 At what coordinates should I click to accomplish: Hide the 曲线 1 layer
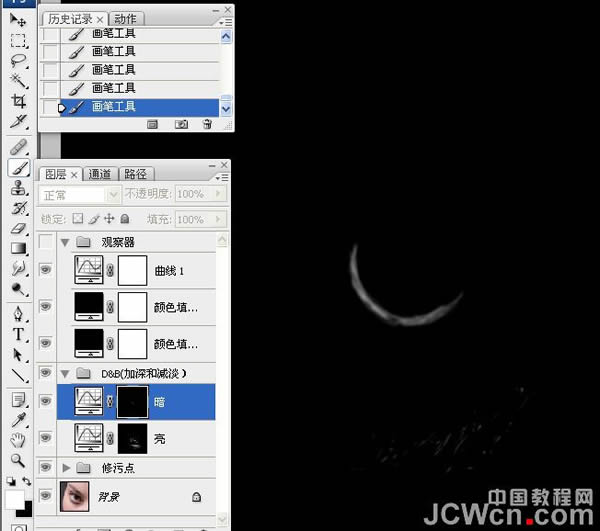point(46,270)
